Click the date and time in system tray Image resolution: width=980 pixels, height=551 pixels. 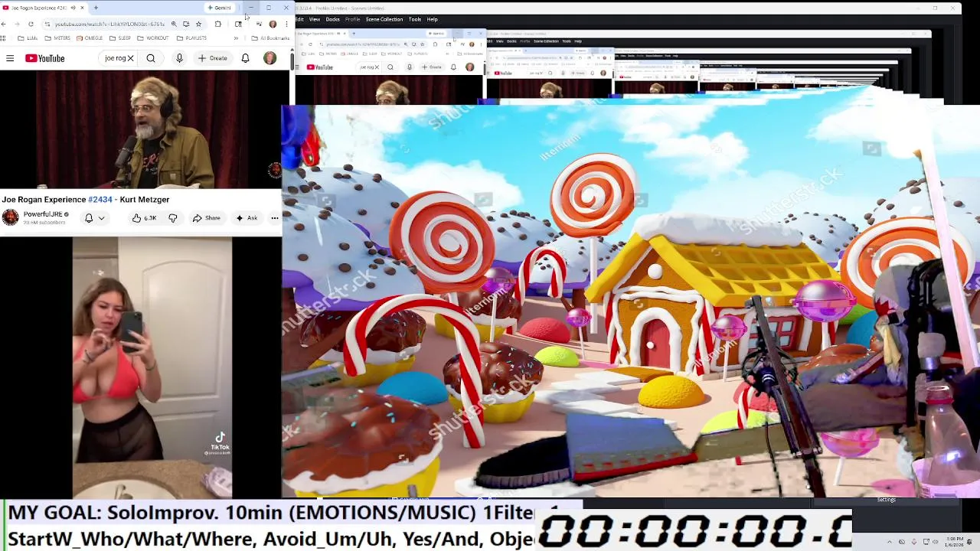tap(954, 542)
